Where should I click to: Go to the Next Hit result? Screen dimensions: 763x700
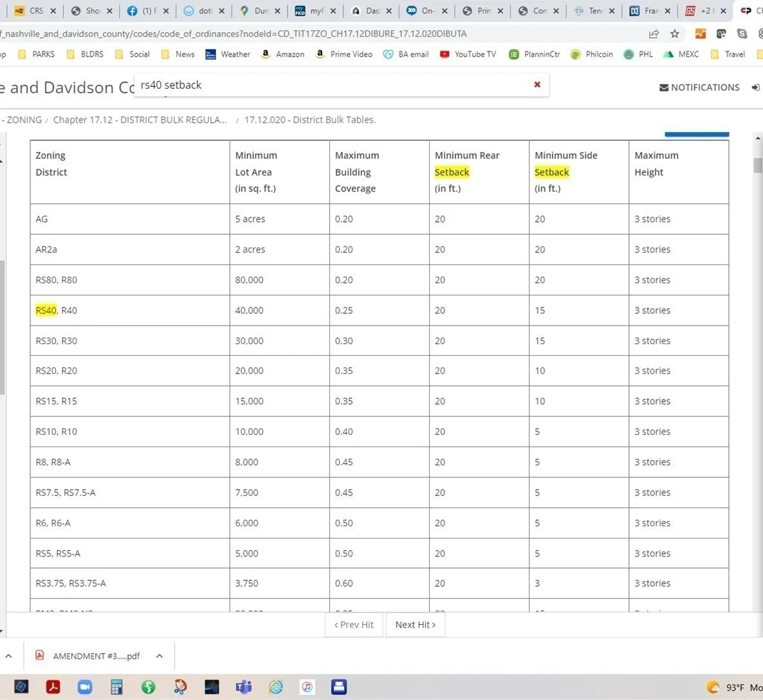click(x=415, y=625)
